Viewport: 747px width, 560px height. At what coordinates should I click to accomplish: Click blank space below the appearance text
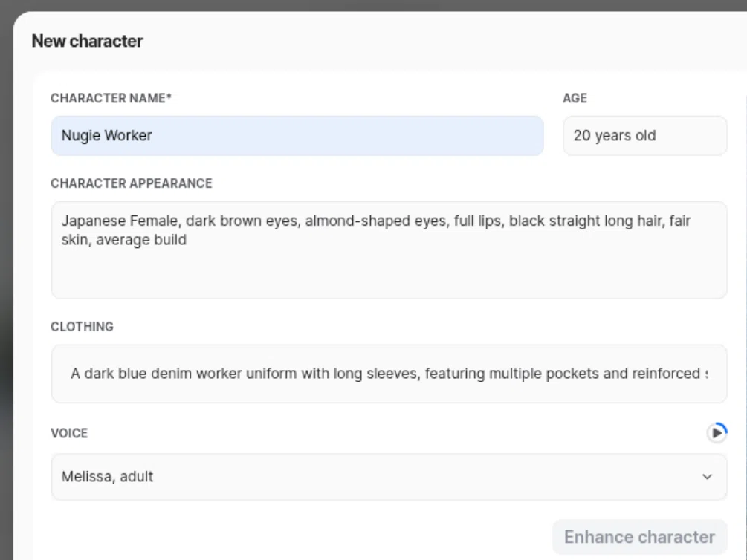pyautogui.click(x=389, y=274)
